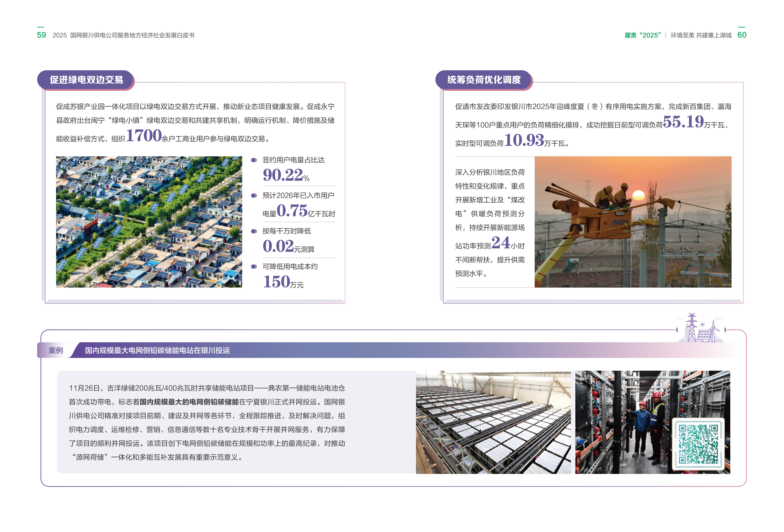Viewport: 784px width, 532px height.
Task: Click the page number 59
Action: [x=41, y=35]
